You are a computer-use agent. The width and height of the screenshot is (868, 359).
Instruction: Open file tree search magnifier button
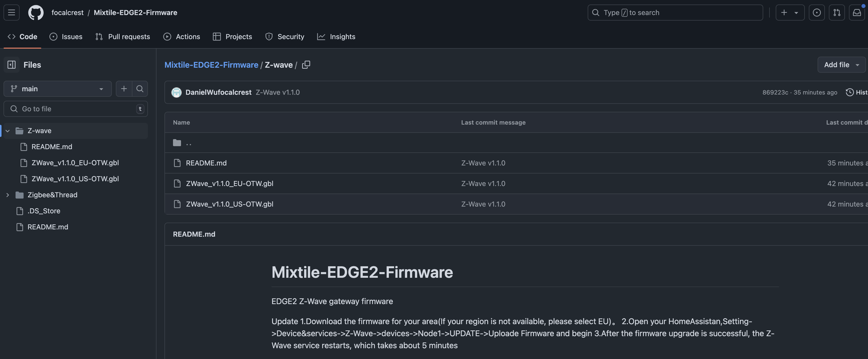tap(140, 88)
